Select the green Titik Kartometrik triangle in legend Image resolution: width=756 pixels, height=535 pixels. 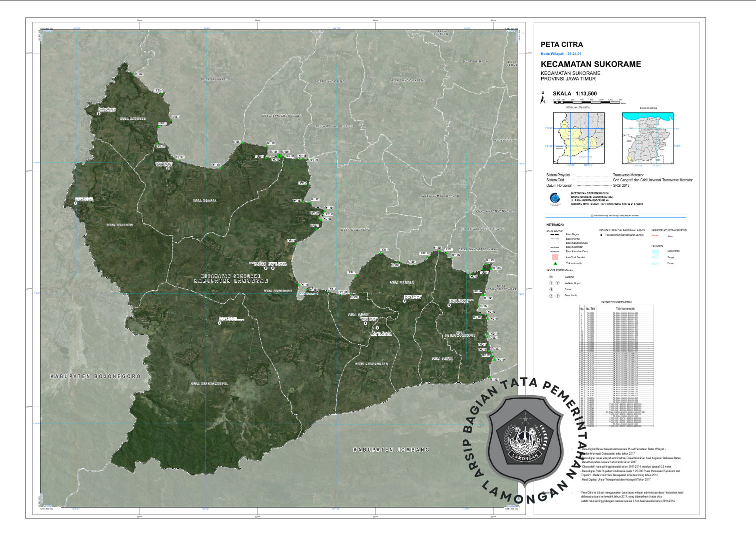555,263
